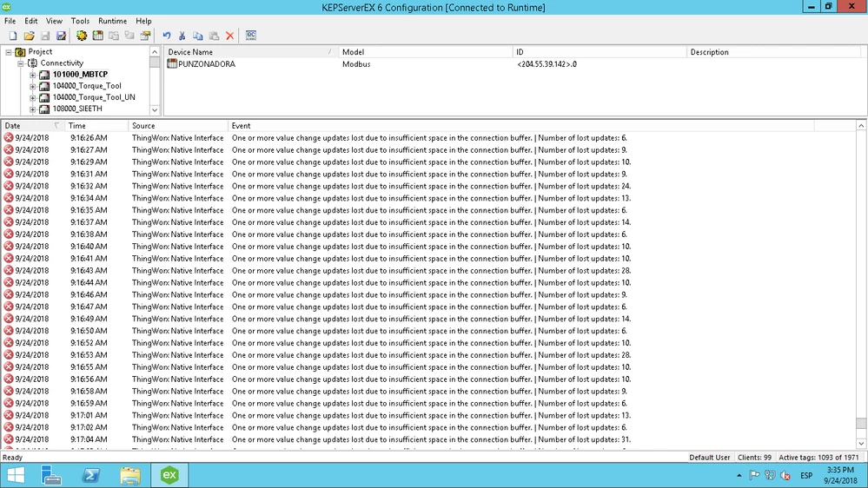Open File Explorer from the taskbar
Viewport: 868px width, 488px height.
pyautogui.click(x=130, y=475)
